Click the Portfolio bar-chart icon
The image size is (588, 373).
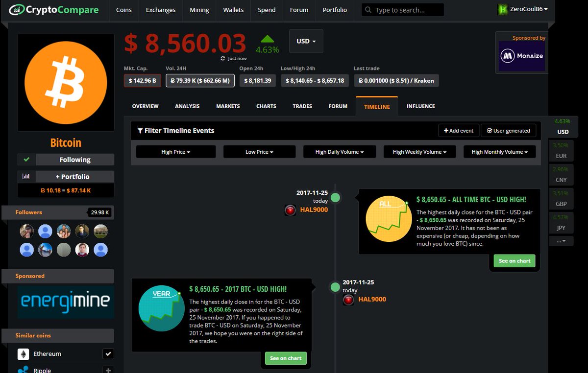26,177
